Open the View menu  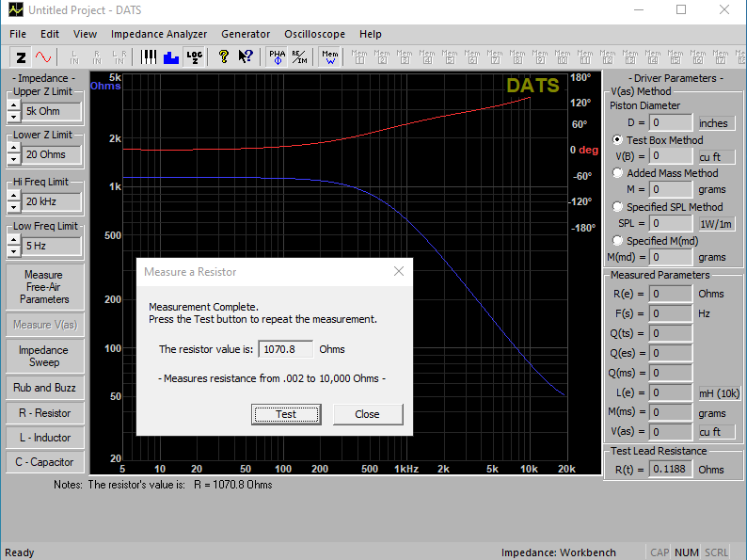coord(85,34)
